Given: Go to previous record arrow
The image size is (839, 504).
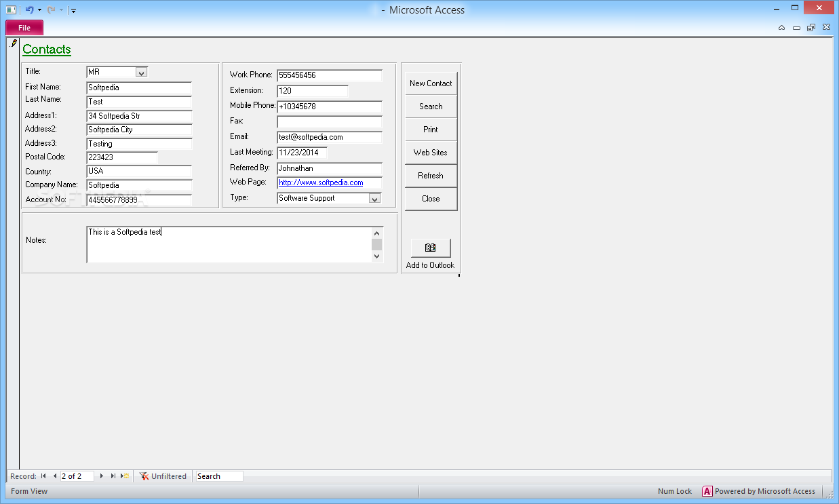Looking at the screenshot, I should 55,476.
